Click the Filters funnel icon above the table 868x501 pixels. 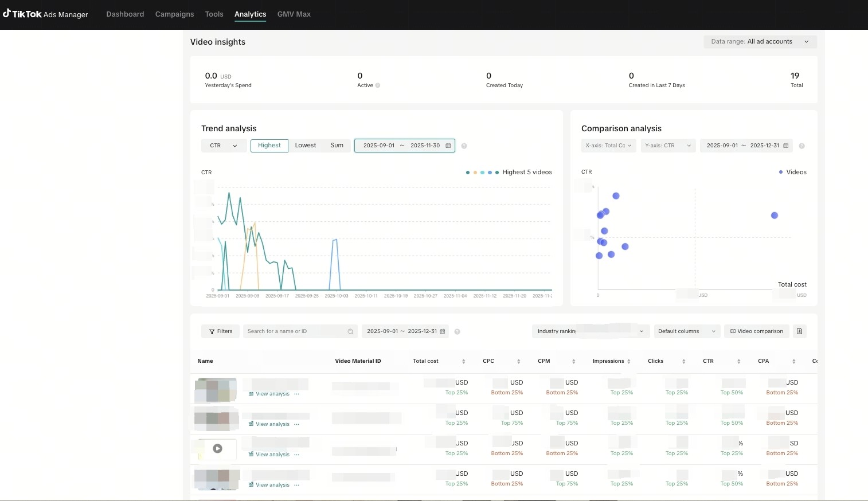212,331
